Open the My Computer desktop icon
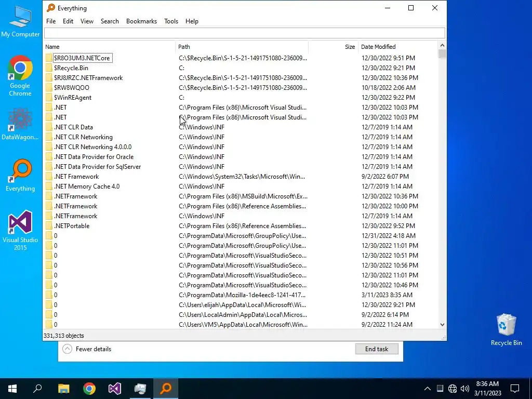This screenshot has height=399, width=532. point(20,20)
